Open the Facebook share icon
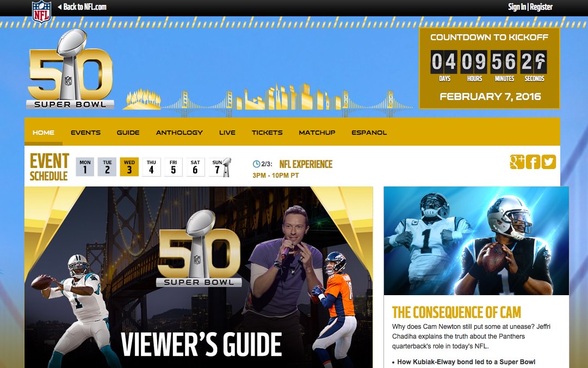588x368 pixels. click(533, 162)
